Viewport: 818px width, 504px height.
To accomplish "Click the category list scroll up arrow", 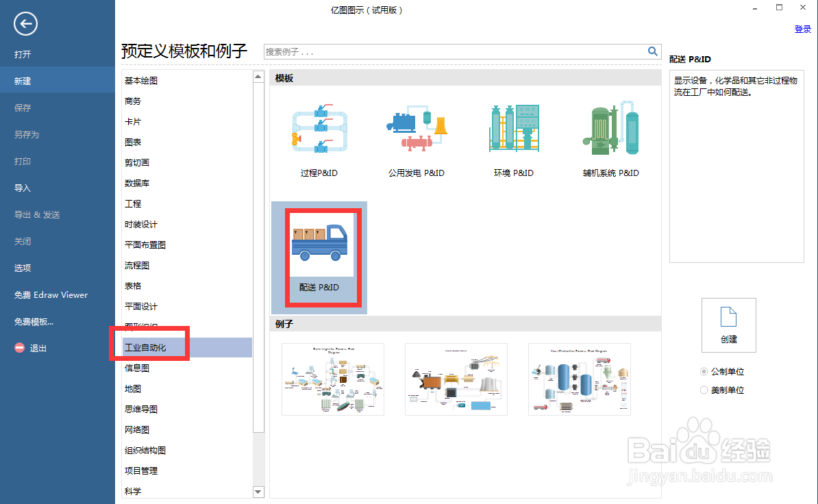I will click(258, 77).
